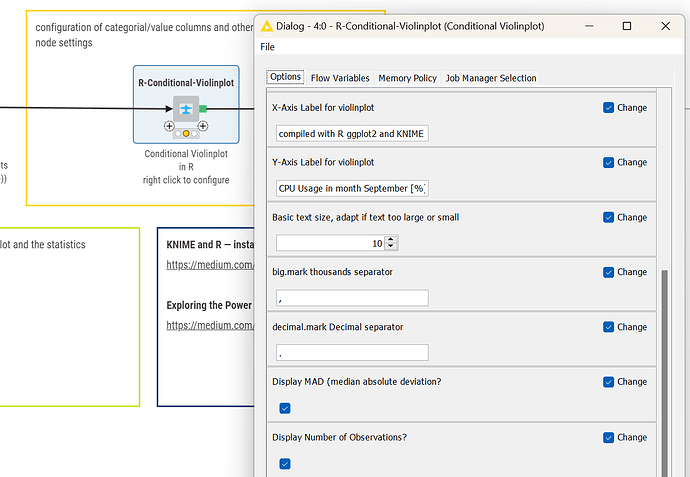
Task: Click the dialog vertical scrollbar thumb
Action: point(664,370)
